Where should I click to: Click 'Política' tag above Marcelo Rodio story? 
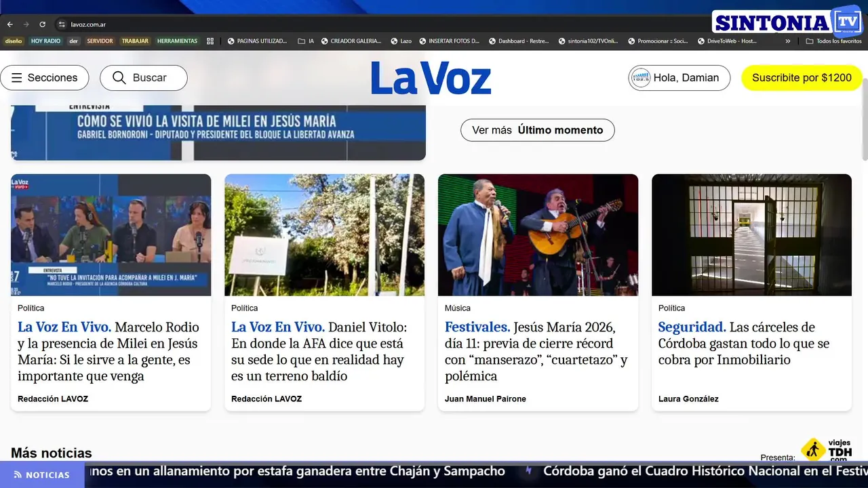click(31, 308)
